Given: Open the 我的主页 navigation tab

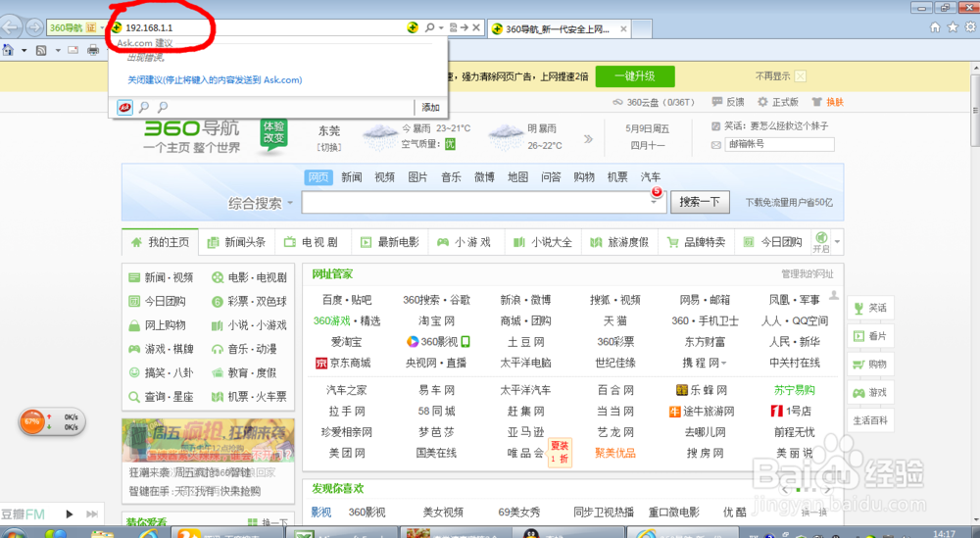Looking at the screenshot, I should [x=161, y=242].
